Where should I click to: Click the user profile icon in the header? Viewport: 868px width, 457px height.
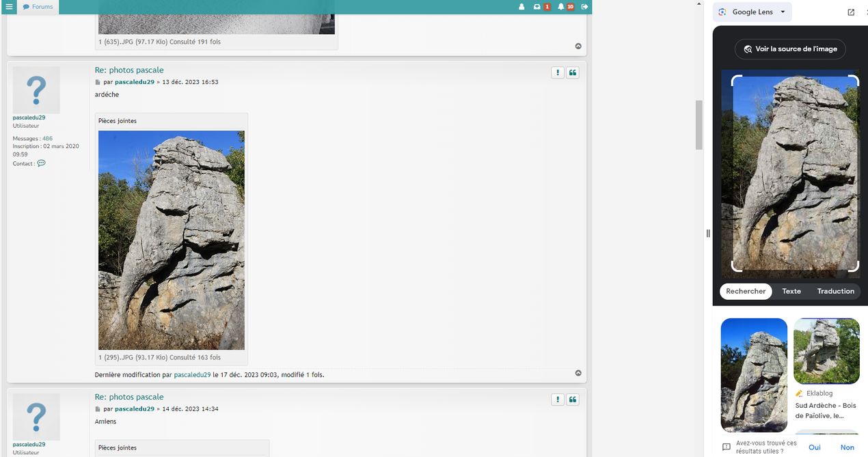pyautogui.click(x=521, y=7)
